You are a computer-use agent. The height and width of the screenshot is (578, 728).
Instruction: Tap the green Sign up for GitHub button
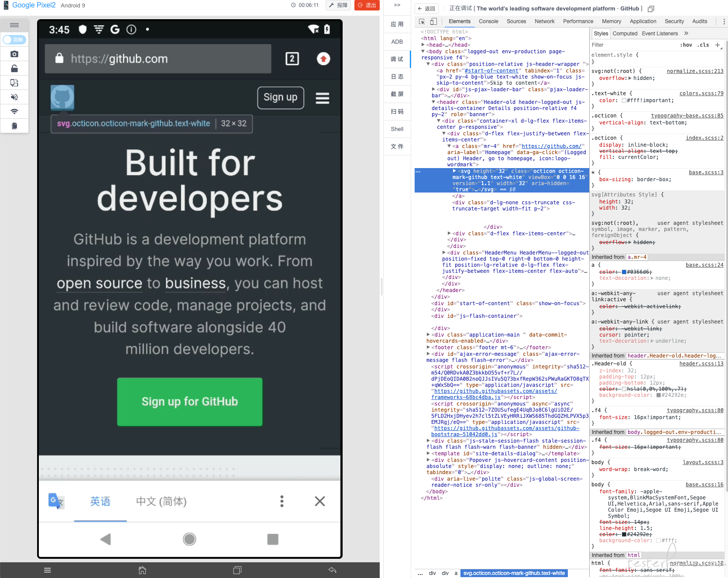[190, 402]
